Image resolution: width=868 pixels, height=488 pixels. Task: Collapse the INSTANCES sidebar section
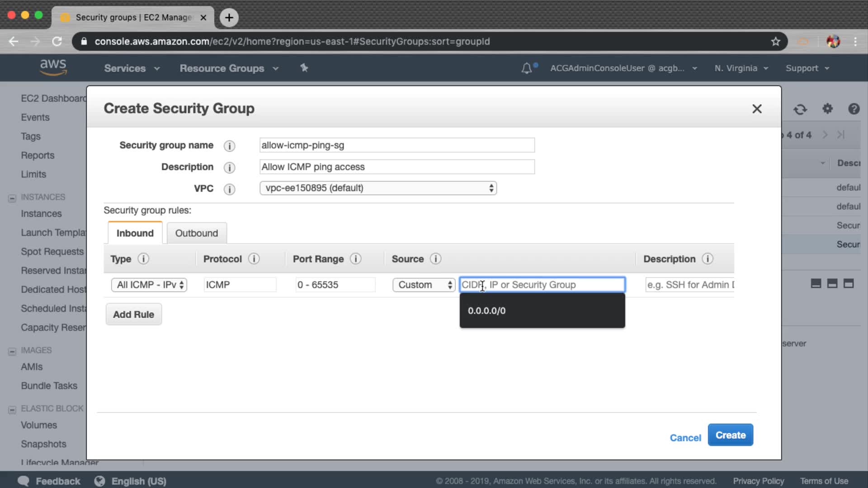(x=12, y=198)
